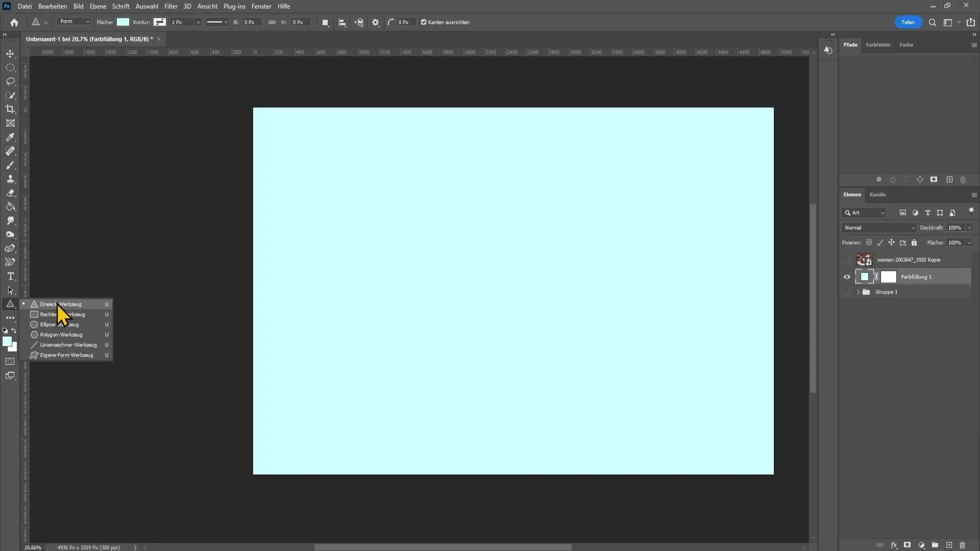Toggle link width and height

272,22
